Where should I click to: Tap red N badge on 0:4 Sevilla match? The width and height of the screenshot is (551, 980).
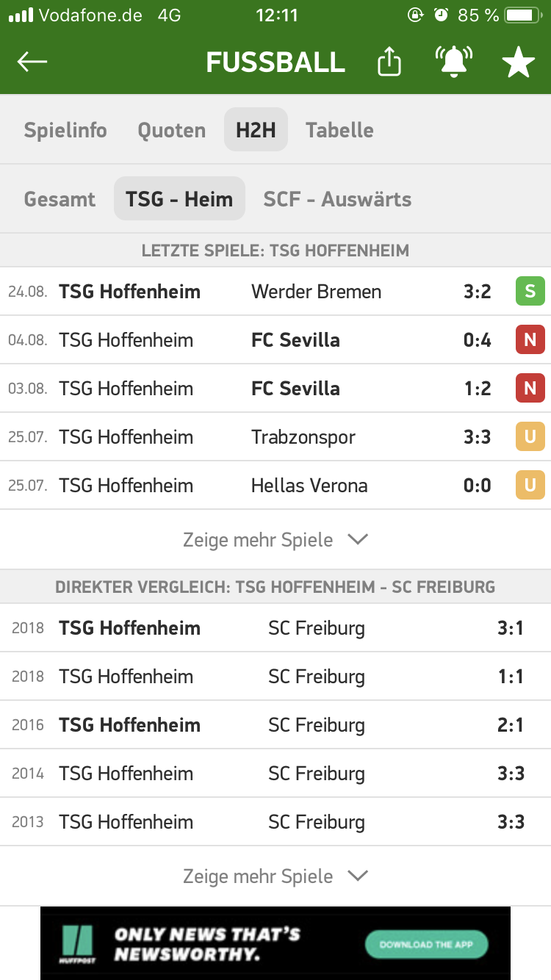(530, 340)
